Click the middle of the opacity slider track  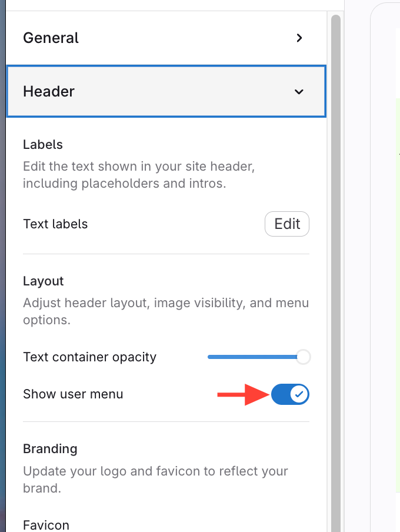[254, 357]
